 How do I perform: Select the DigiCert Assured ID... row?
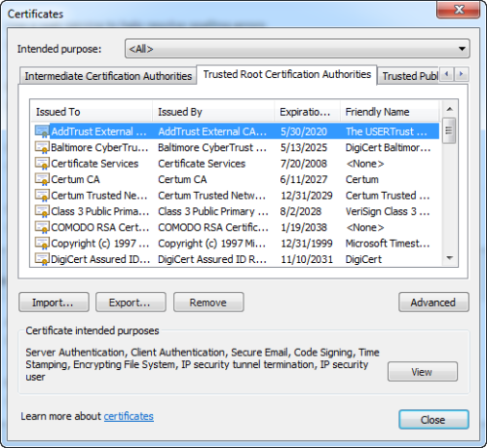coord(237,259)
